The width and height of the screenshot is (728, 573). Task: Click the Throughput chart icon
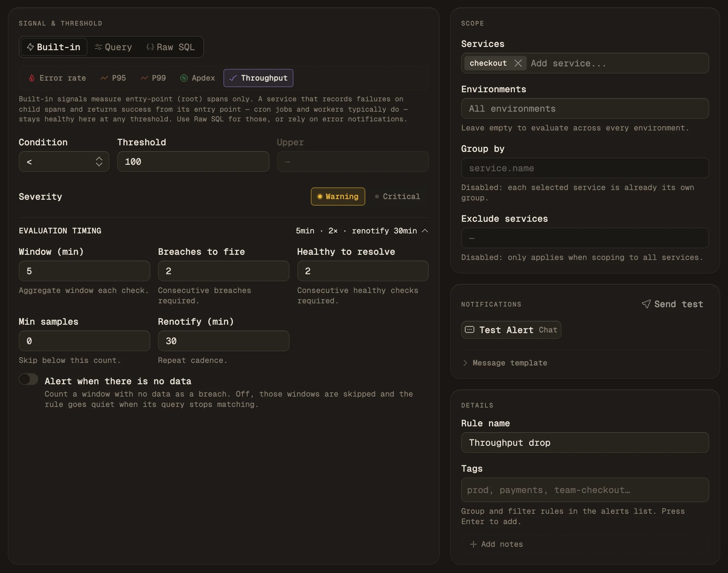tap(233, 78)
